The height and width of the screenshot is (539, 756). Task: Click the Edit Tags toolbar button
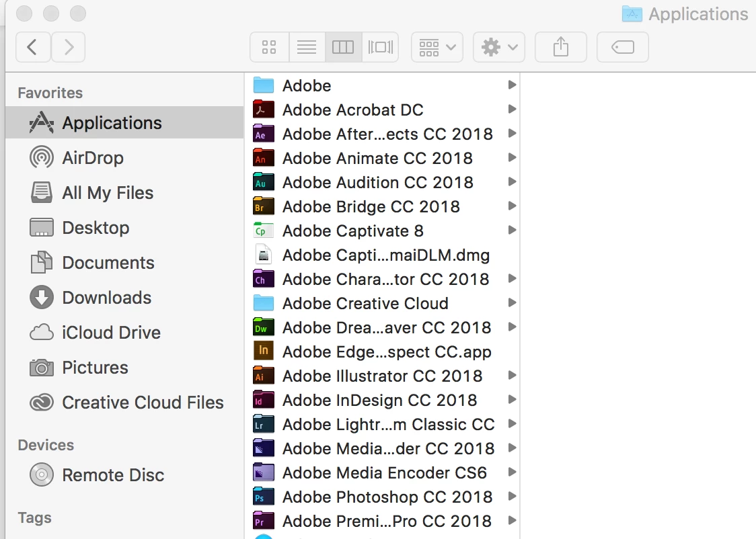click(622, 47)
